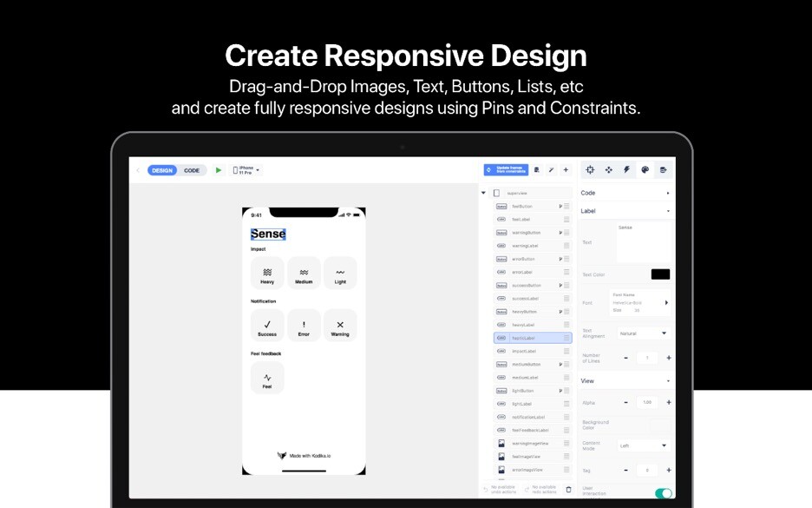812x508 pixels.
Task: Click the redo actions arrow
Action: point(527,490)
